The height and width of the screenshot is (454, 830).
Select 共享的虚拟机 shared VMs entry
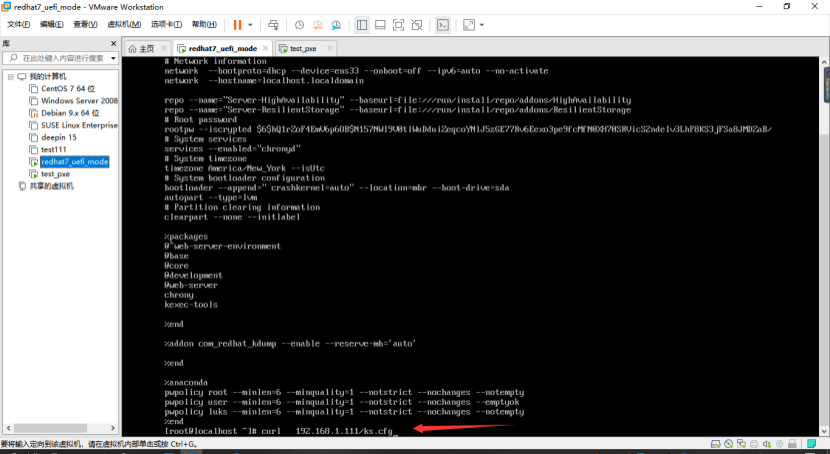(x=51, y=186)
